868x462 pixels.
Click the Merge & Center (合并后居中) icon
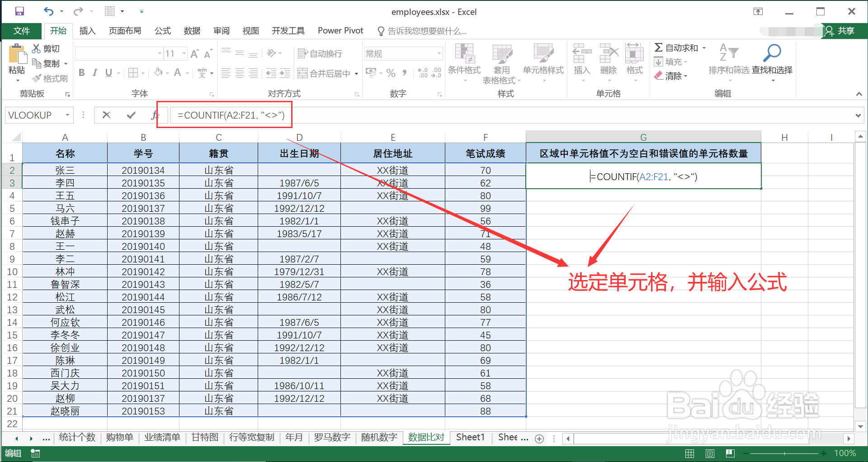click(x=323, y=73)
